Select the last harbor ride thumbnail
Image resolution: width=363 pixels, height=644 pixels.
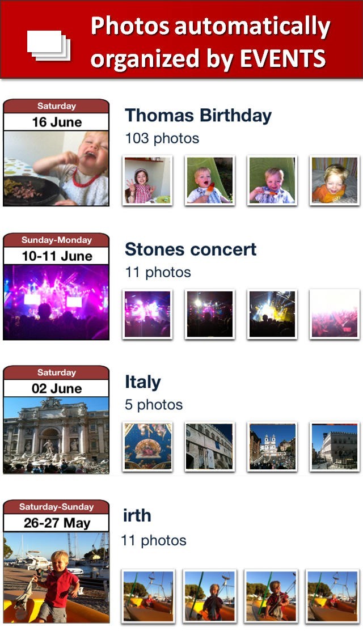[x=331, y=596]
